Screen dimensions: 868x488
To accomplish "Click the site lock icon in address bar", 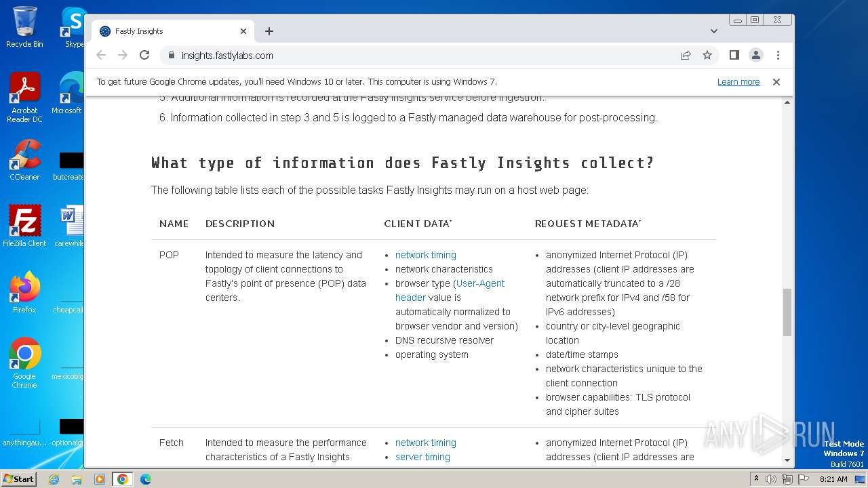I will tap(171, 56).
